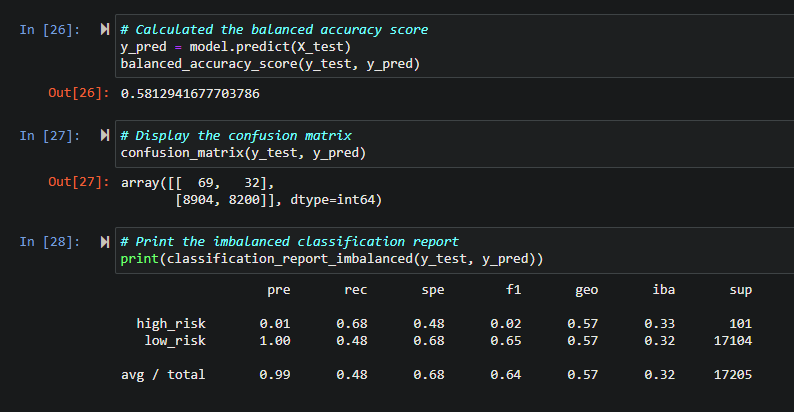Click the '# Calculated the balanced accuracy score' comment

coord(274,30)
